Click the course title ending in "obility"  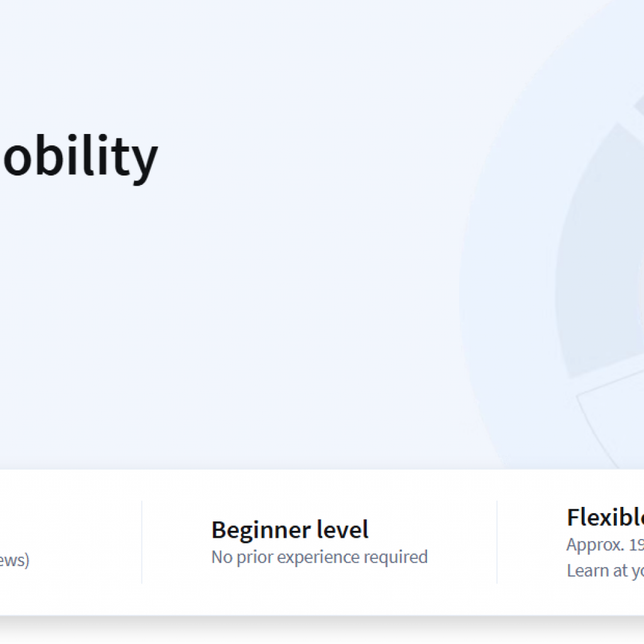79,156
